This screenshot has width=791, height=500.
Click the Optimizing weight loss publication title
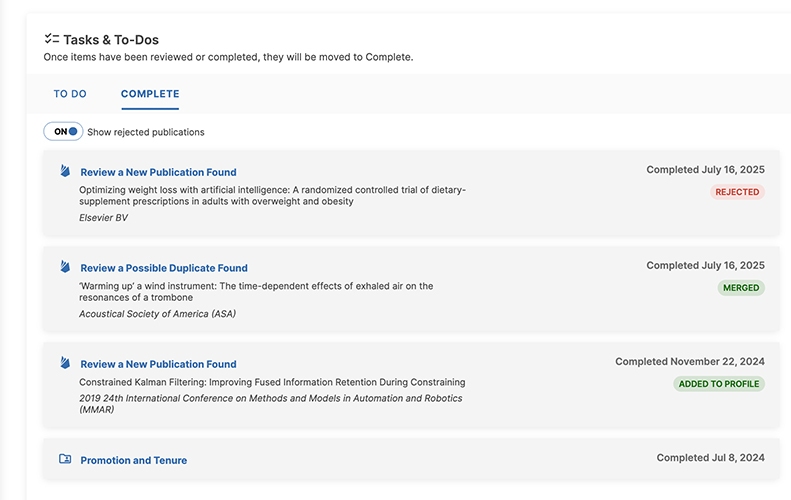tap(272, 195)
